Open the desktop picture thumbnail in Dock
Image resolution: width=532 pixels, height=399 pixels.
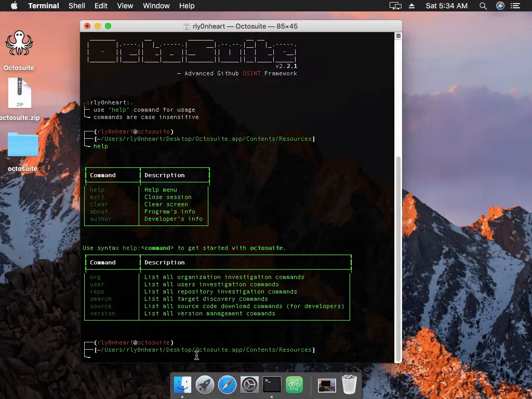pos(327,385)
